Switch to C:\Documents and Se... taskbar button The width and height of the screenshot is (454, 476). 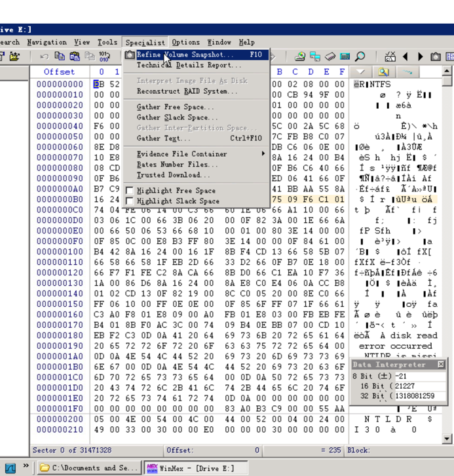(x=89, y=467)
